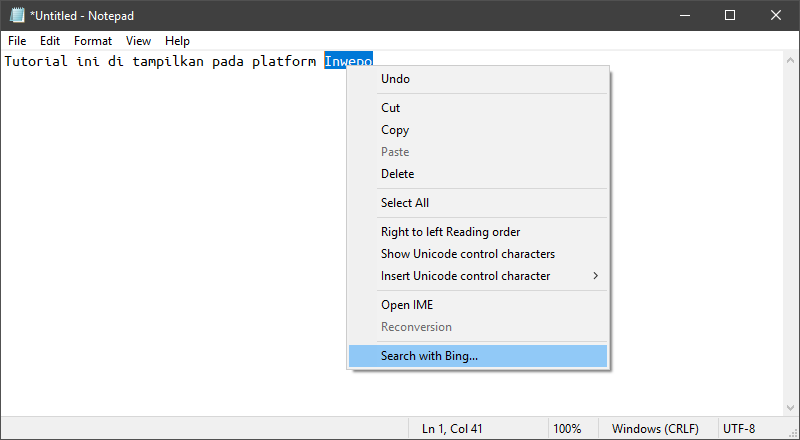Image resolution: width=800 pixels, height=440 pixels.
Task: Click Select All in context menu
Action: pyautogui.click(x=405, y=203)
